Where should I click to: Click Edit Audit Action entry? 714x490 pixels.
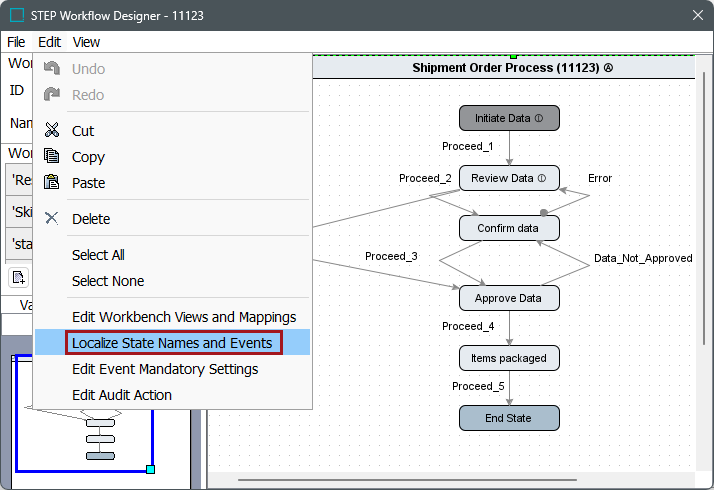(x=122, y=395)
